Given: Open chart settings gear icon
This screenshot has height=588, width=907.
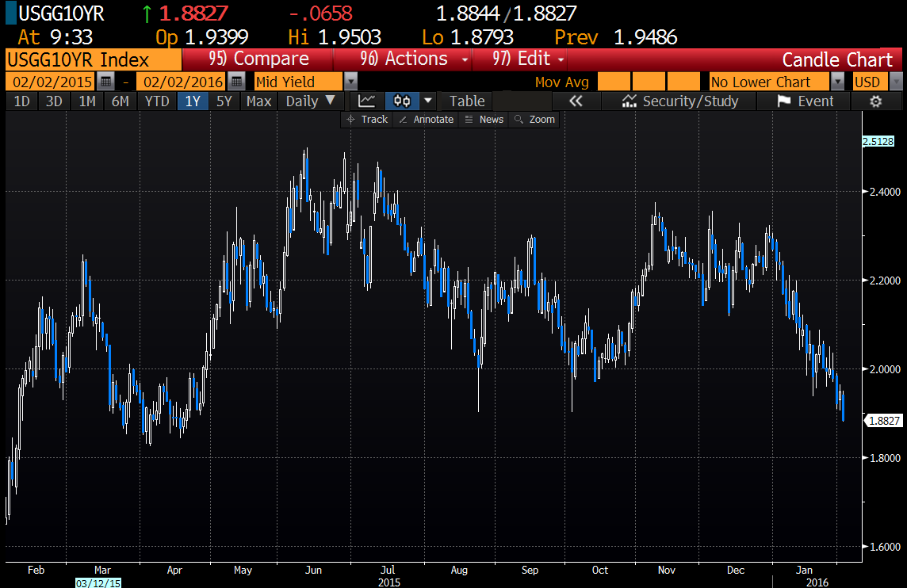Looking at the screenshot, I should tap(875, 101).
